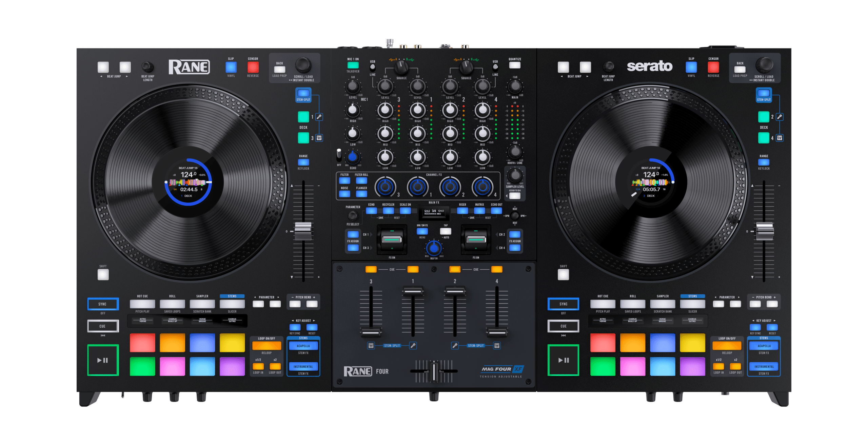Click mixer channel 1 volume fader cap
The width and height of the screenshot is (868, 442).
coord(413,291)
